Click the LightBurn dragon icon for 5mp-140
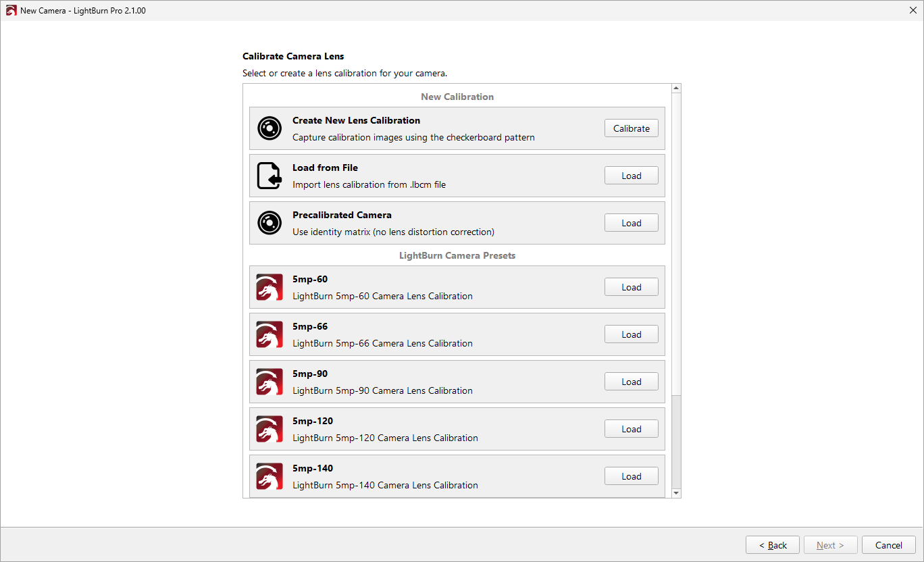Screen dimensions: 924x562 [269, 476]
